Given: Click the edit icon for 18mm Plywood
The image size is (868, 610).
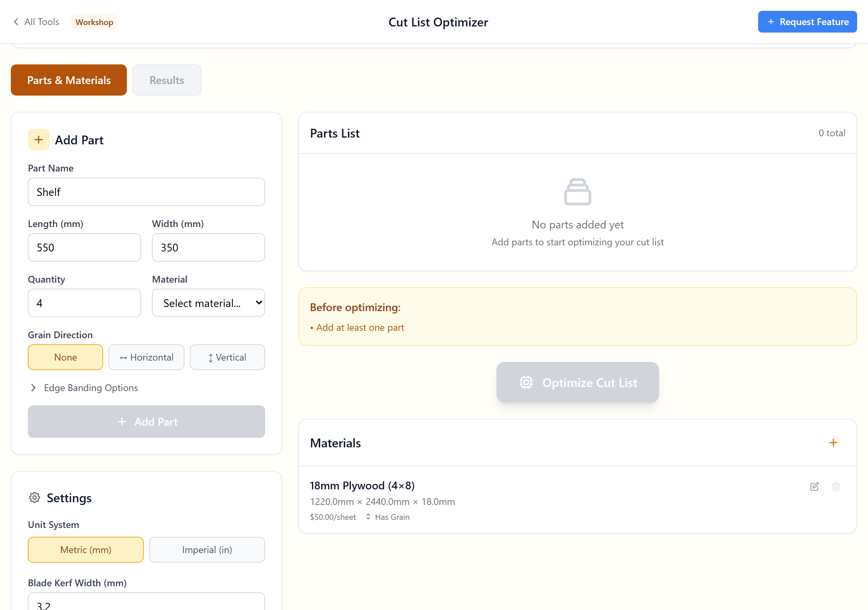Looking at the screenshot, I should pos(814,486).
